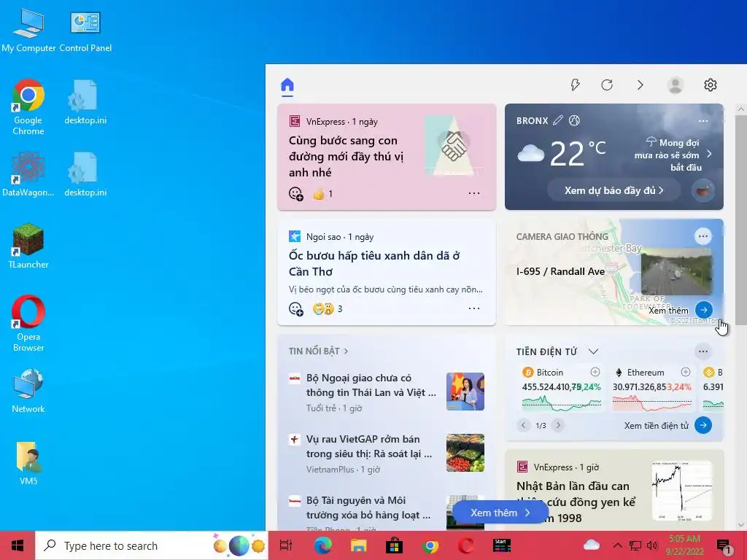Edit the BRONX location with pencil icon
Image resolution: width=747 pixels, height=560 pixels.
[558, 120]
